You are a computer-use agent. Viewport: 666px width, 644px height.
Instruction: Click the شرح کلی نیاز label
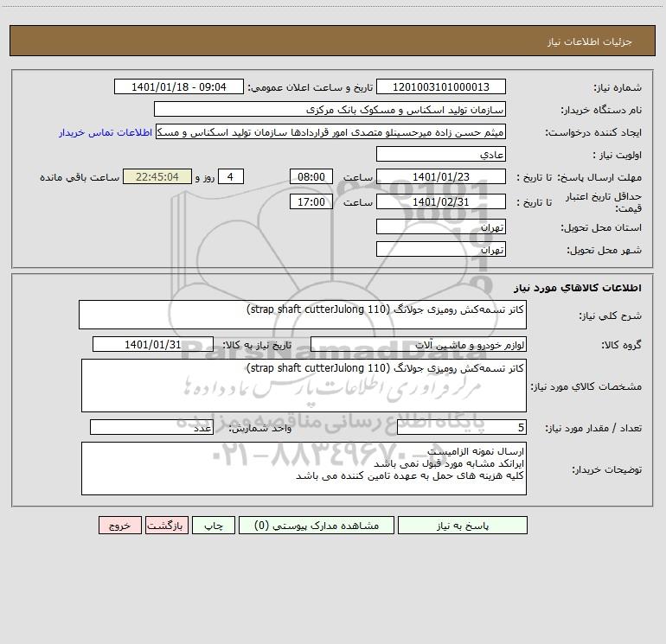(611, 316)
